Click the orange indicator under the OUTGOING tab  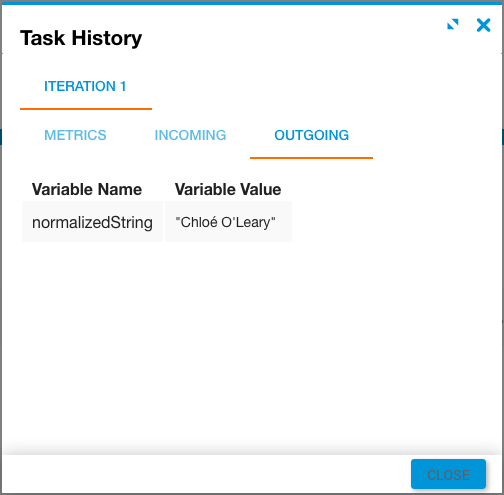311,158
